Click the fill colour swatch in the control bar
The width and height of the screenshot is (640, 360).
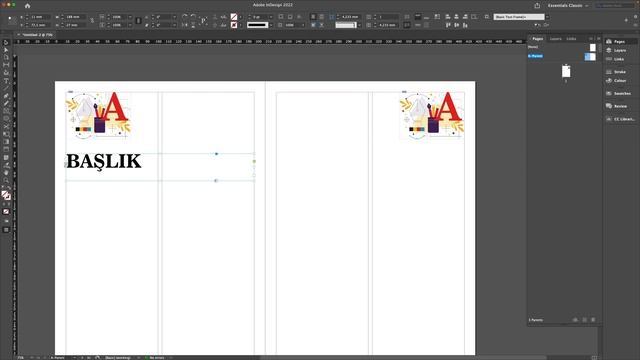233,17
